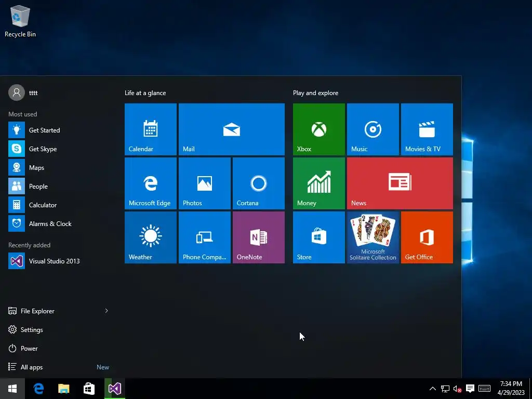Click the muted volume tray icon
Viewport: 532px width, 399px height.
pyautogui.click(x=457, y=389)
